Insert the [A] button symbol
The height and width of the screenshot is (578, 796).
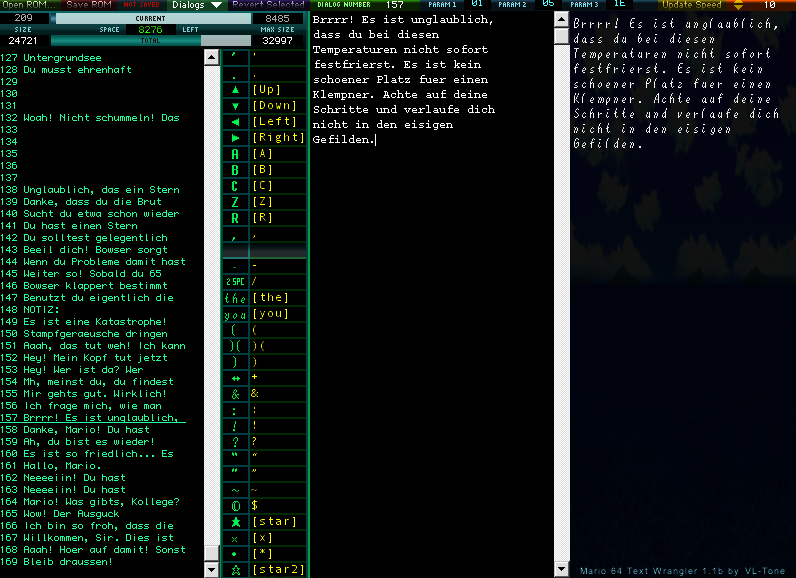(235, 154)
